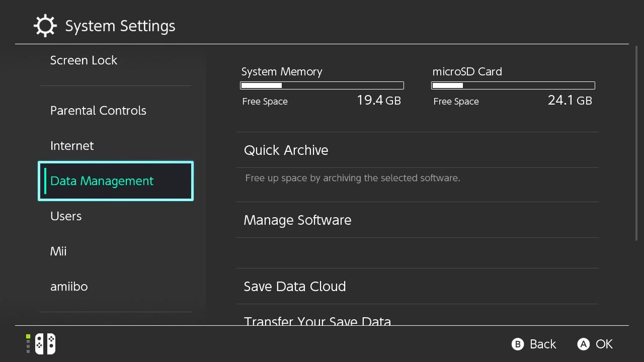Choose Mii in the sidebar

pos(58,251)
